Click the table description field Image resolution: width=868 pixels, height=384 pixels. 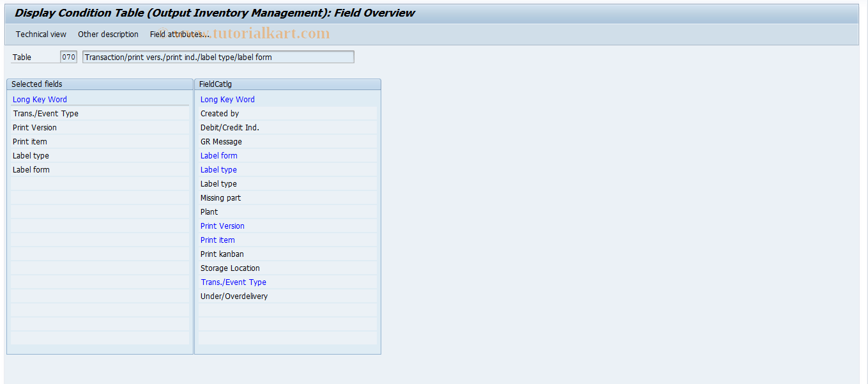click(x=217, y=56)
